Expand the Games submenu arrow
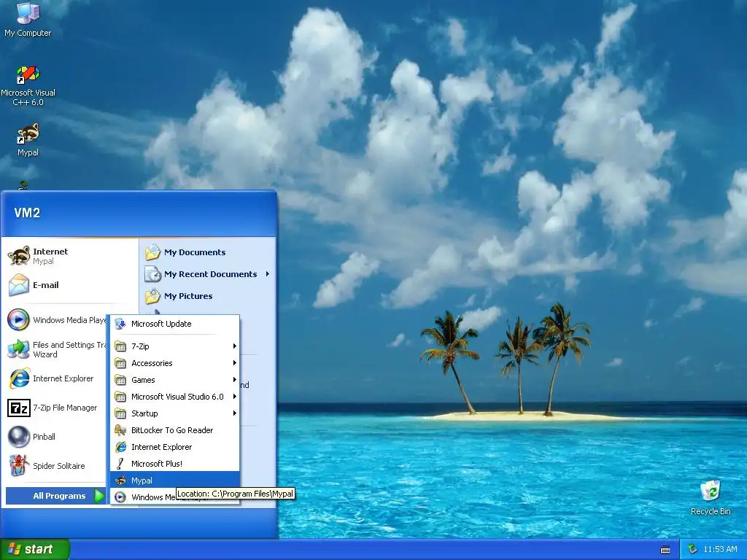 (234, 379)
